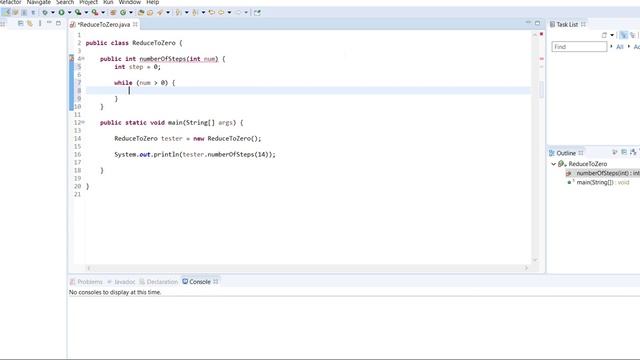
Task: Open the Back history dropdown arrow
Action: click(229, 12)
